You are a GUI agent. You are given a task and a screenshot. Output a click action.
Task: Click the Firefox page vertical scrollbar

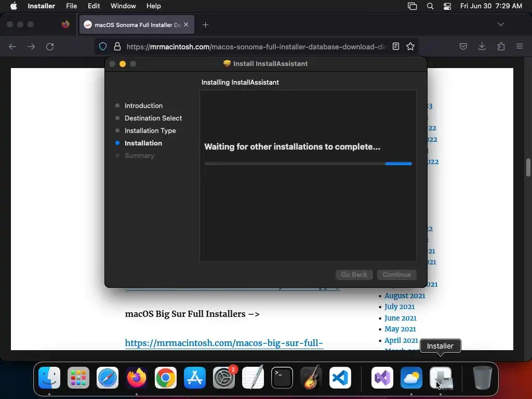coord(528,168)
